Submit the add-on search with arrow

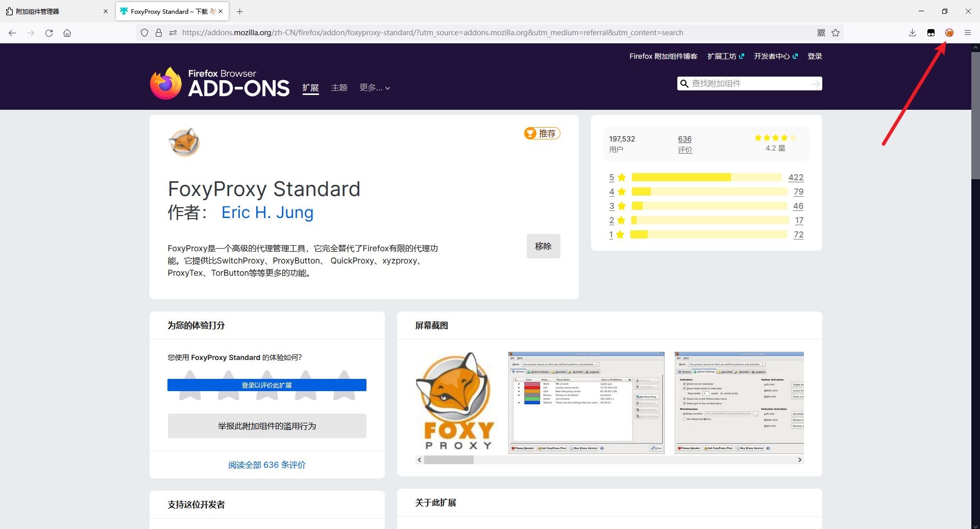(x=816, y=84)
